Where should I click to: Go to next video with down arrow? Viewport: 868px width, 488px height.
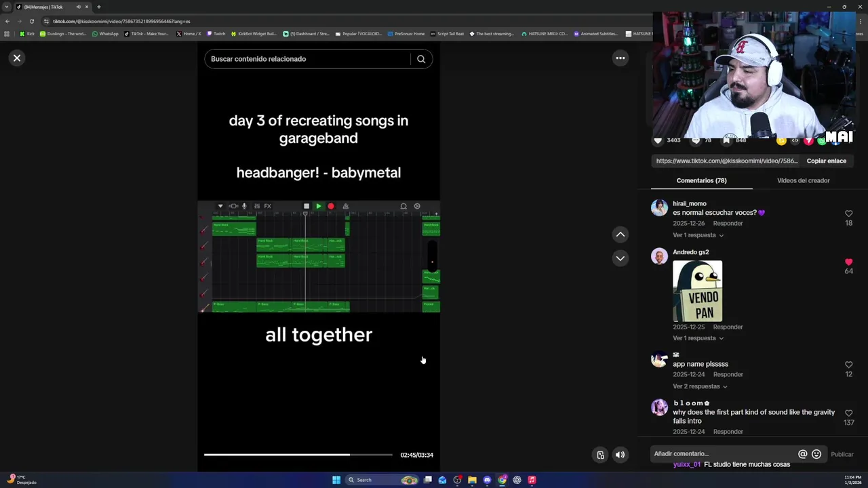click(x=620, y=258)
